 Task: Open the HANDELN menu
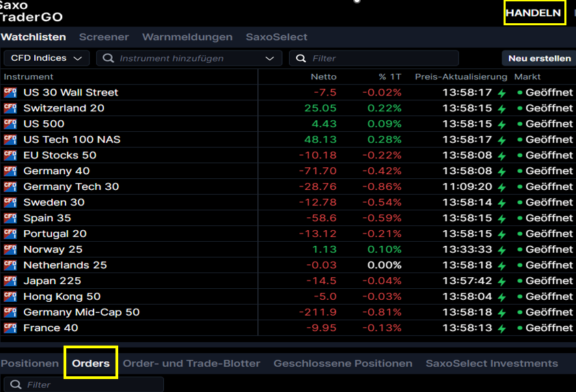[534, 13]
